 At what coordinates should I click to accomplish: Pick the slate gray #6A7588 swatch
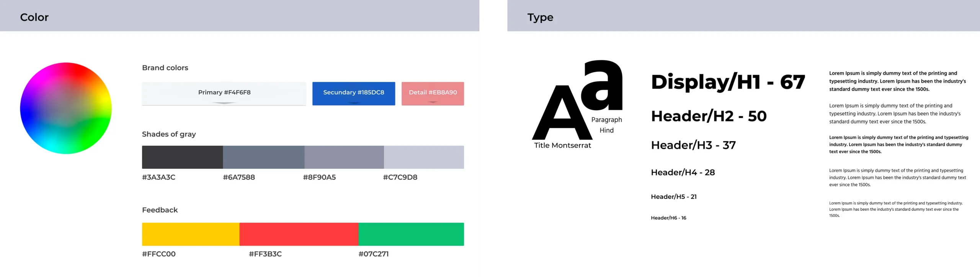coord(264,157)
